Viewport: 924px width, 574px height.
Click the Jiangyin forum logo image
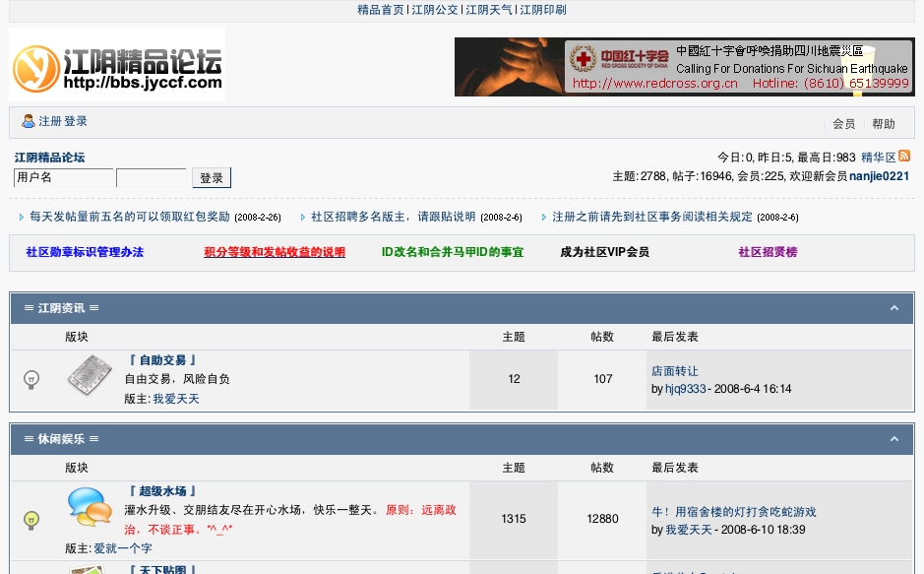pos(117,64)
